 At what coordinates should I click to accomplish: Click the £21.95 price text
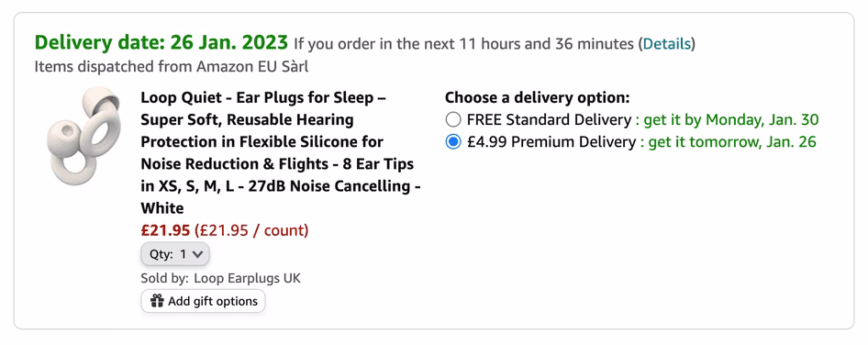165,230
